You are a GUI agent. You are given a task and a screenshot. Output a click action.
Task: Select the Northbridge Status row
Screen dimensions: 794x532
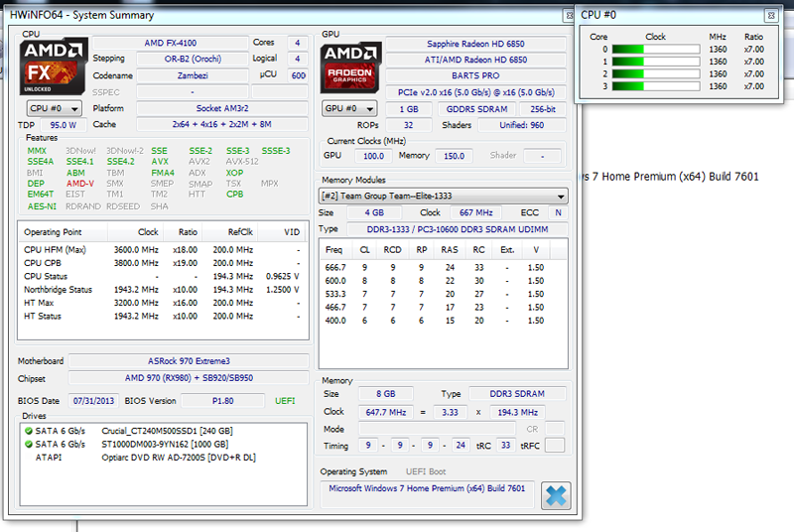click(163, 290)
